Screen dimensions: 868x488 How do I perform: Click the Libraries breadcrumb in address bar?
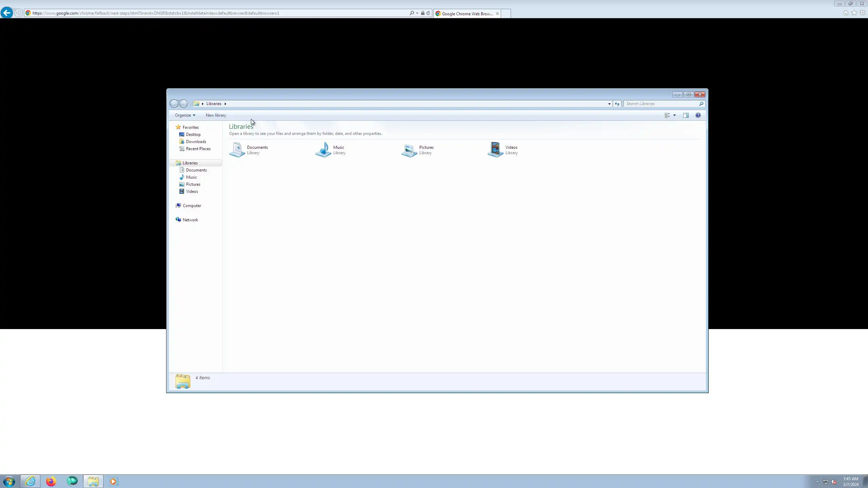214,104
